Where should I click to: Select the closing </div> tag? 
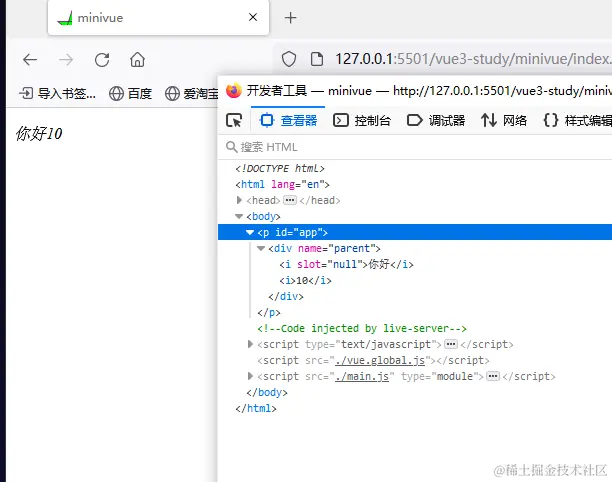[x=286, y=296]
